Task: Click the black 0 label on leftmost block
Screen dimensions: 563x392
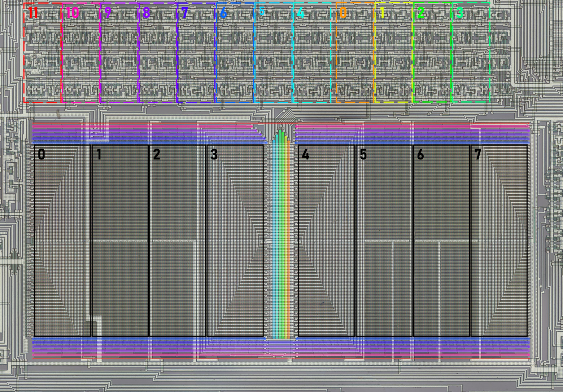Action: coord(42,154)
